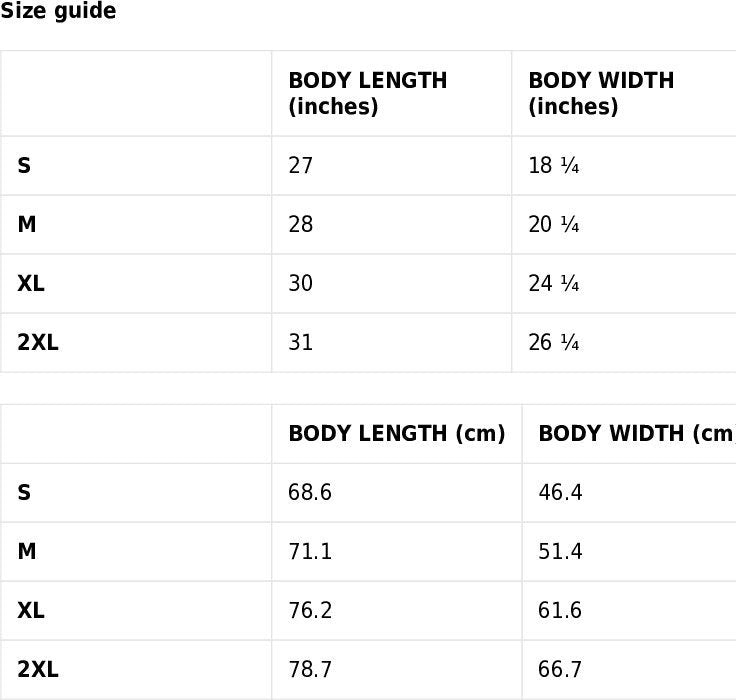Click the S row label in cm table
Screen dimensions: 736x700
[x=24, y=493]
